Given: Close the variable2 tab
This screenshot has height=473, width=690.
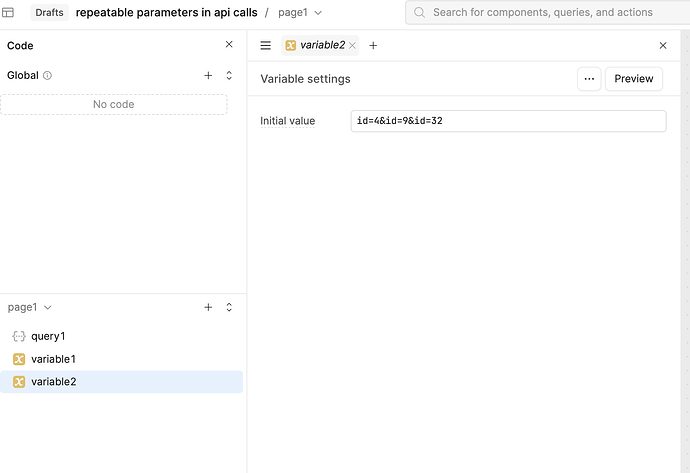Looking at the screenshot, I should [352, 45].
